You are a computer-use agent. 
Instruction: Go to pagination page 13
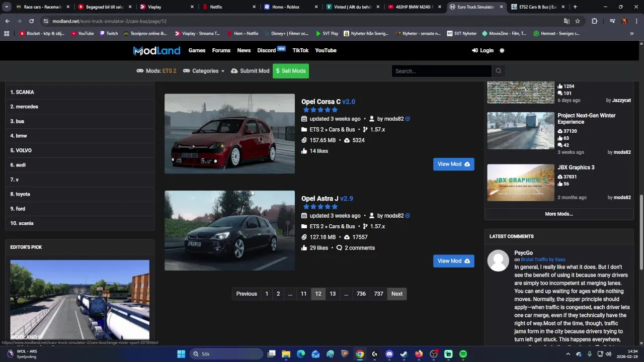(x=333, y=294)
